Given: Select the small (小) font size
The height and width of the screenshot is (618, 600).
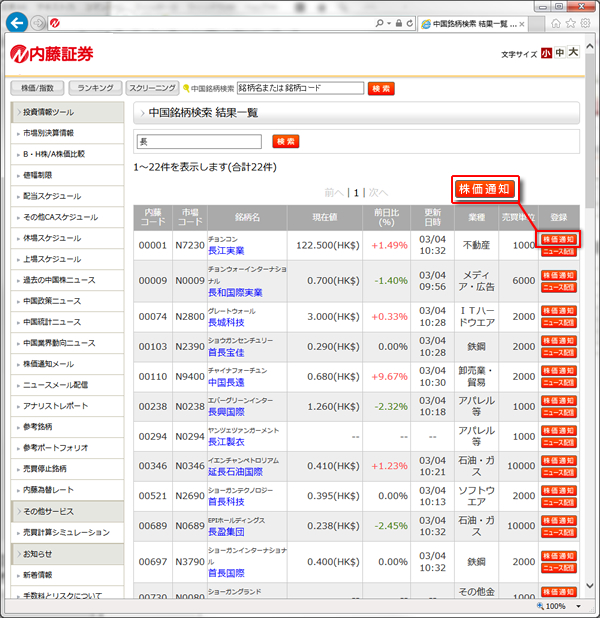Looking at the screenshot, I should (547, 53).
